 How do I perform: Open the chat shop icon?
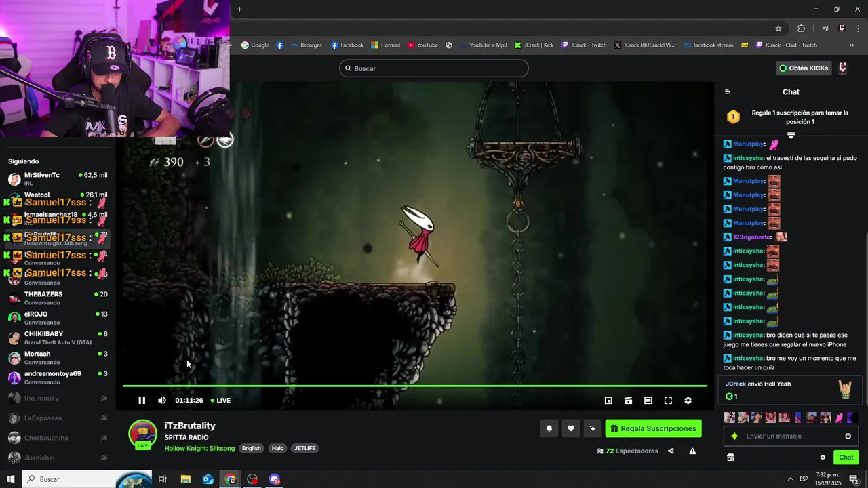pos(730,457)
